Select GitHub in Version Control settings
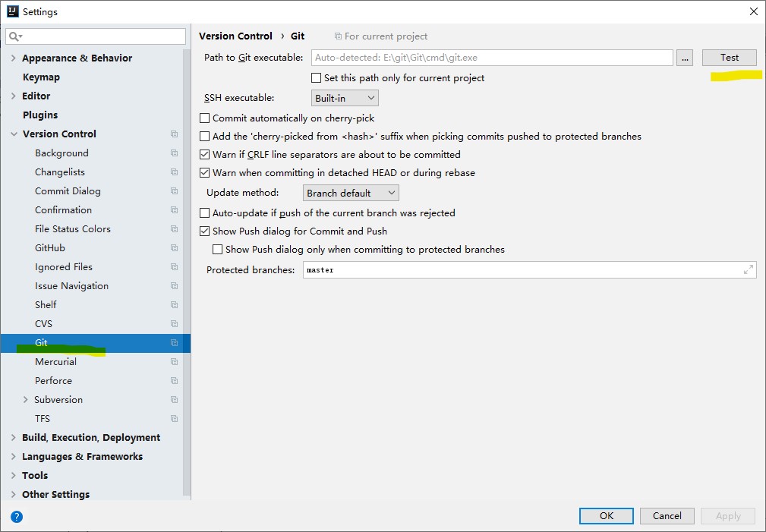The height and width of the screenshot is (532, 766). point(50,247)
